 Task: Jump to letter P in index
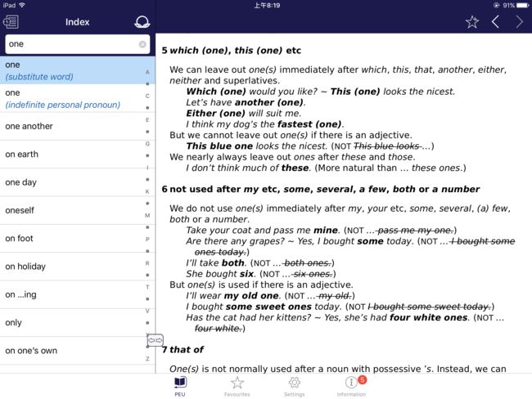147,240
